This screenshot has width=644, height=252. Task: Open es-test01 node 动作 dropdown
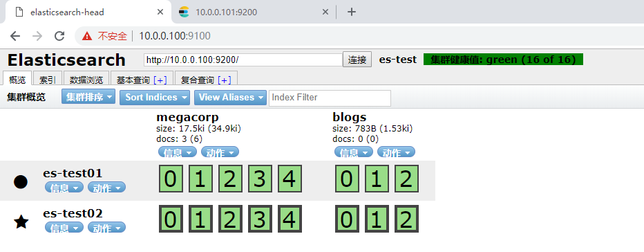[x=106, y=188]
